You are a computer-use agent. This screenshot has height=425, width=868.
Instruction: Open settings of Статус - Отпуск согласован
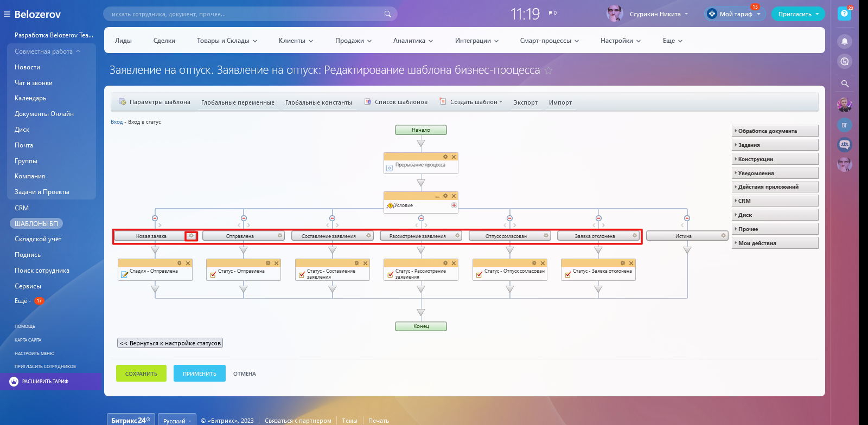tap(534, 263)
